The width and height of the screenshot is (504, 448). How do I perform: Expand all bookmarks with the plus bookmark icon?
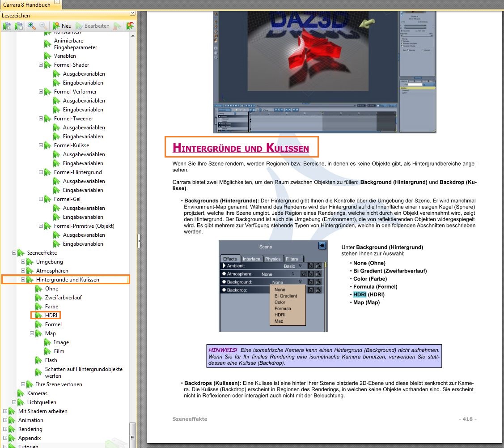(7, 26)
